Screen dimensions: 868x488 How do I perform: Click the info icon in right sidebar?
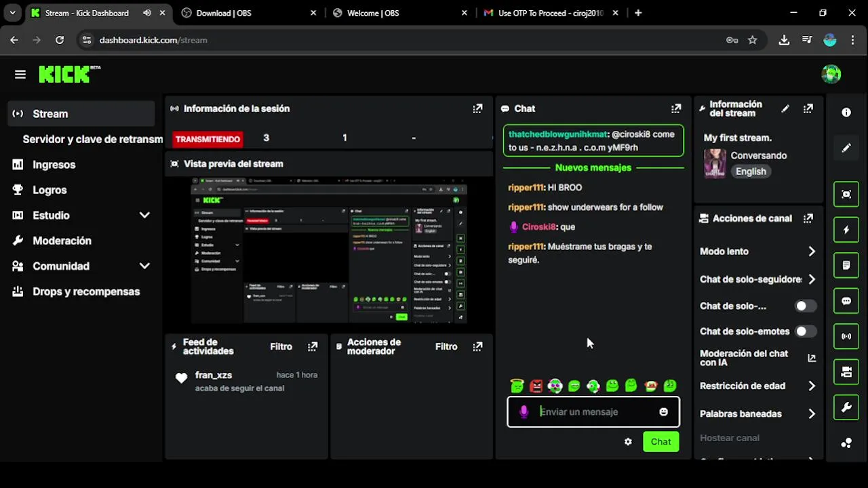click(846, 113)
